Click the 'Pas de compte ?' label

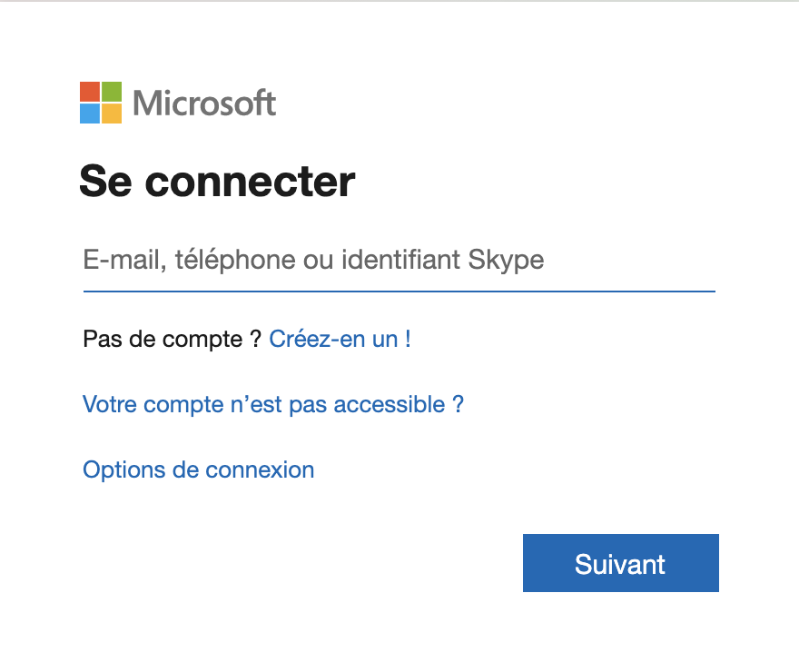tap(173, 340)
